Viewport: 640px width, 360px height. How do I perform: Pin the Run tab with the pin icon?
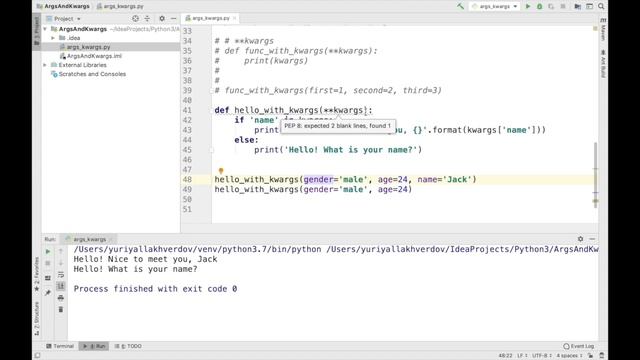tap(48, 292)
